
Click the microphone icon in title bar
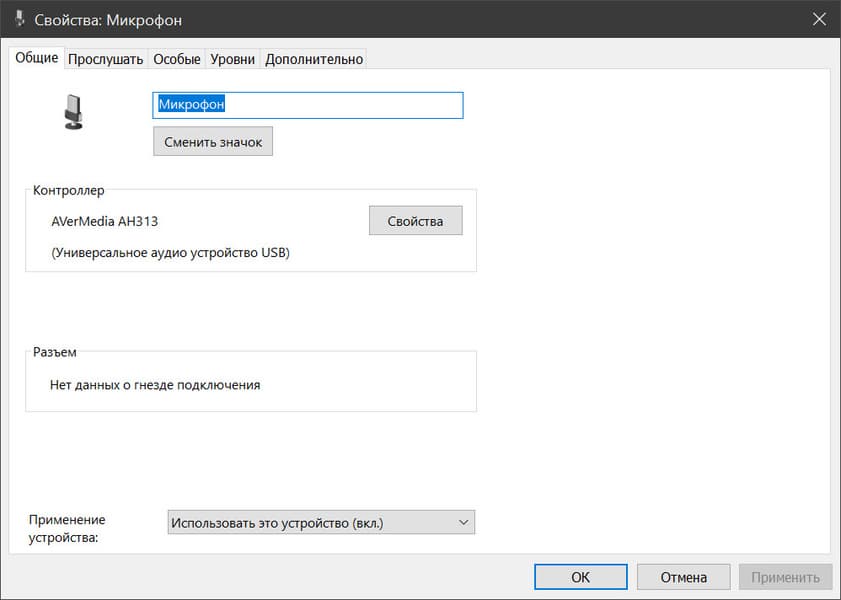tap(20, 19)
